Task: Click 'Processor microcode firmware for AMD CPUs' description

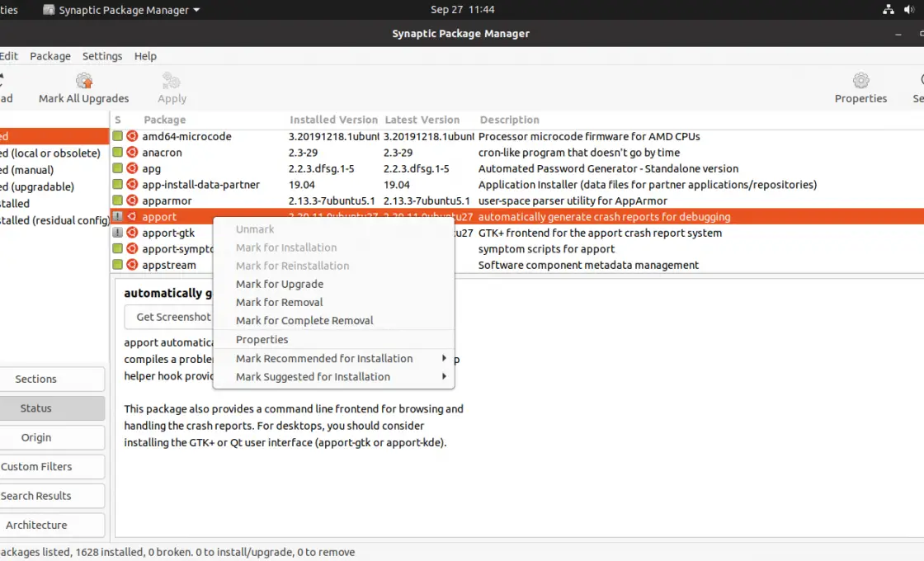Action: (x=589, y=136)
